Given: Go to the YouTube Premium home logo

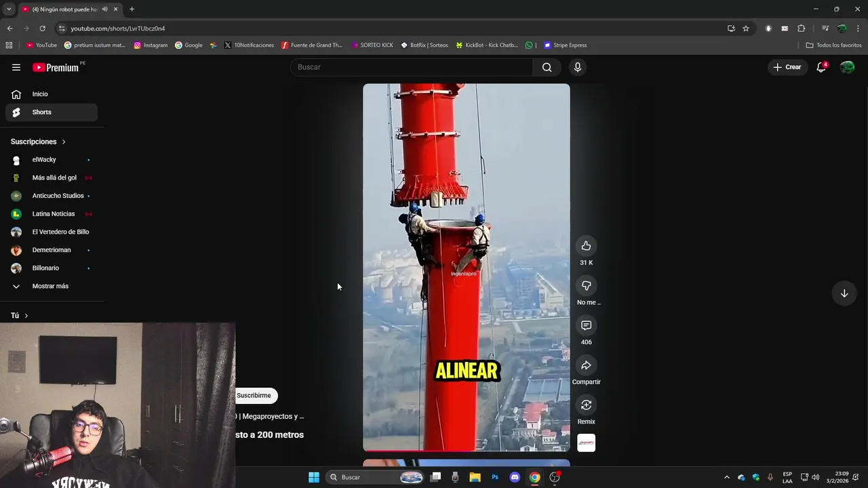Looking at the screenshot, I should [x=56, y=67].
